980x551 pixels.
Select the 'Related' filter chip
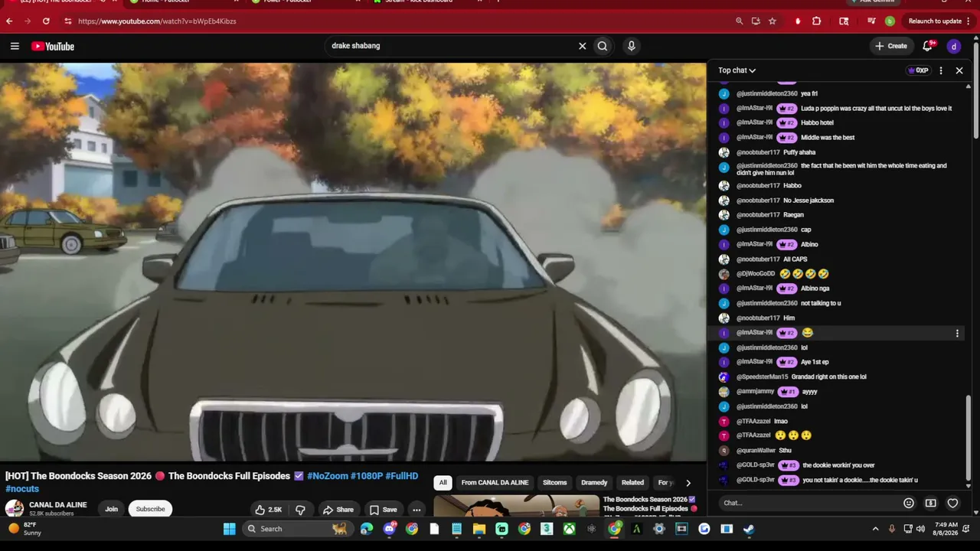[632, 483]
